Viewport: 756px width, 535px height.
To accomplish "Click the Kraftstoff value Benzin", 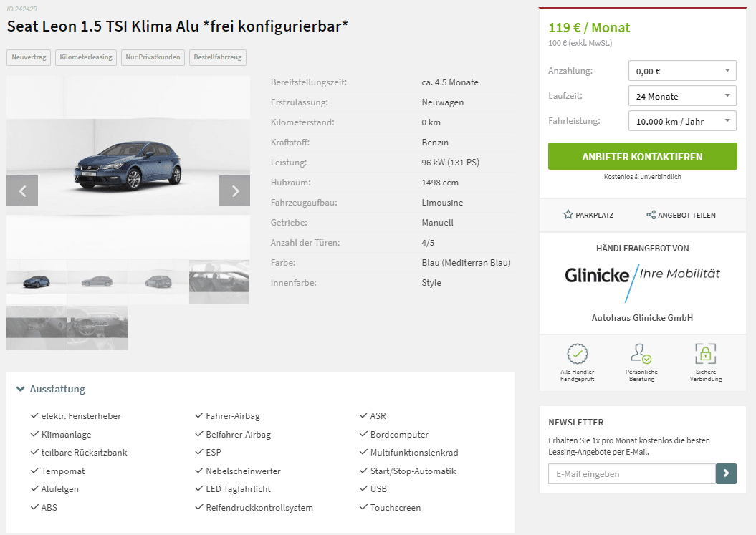I will point(435,143).
